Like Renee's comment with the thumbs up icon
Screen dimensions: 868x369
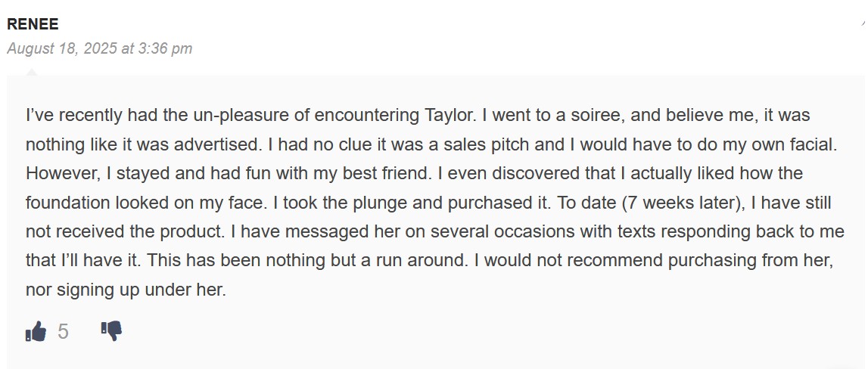click(x=36, y=331)
